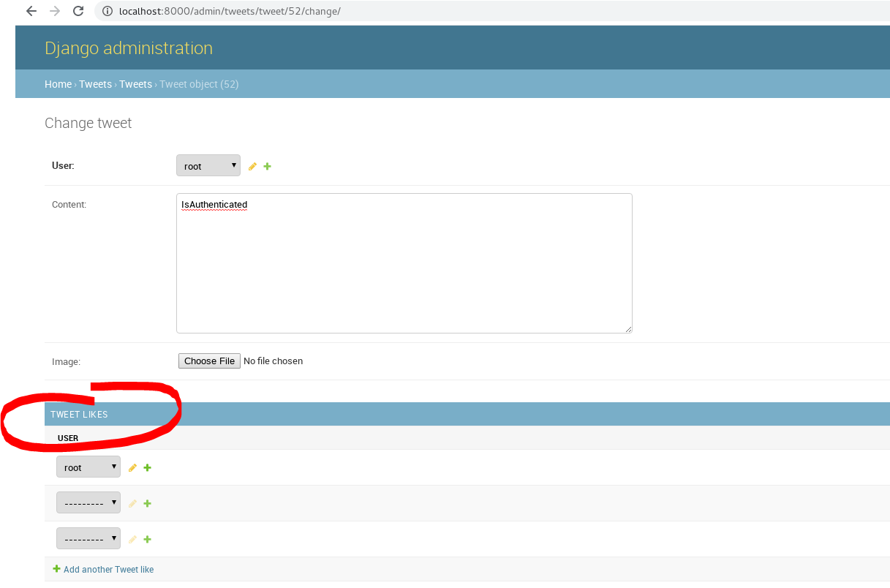Click No file chosen text

pos(273,361)
